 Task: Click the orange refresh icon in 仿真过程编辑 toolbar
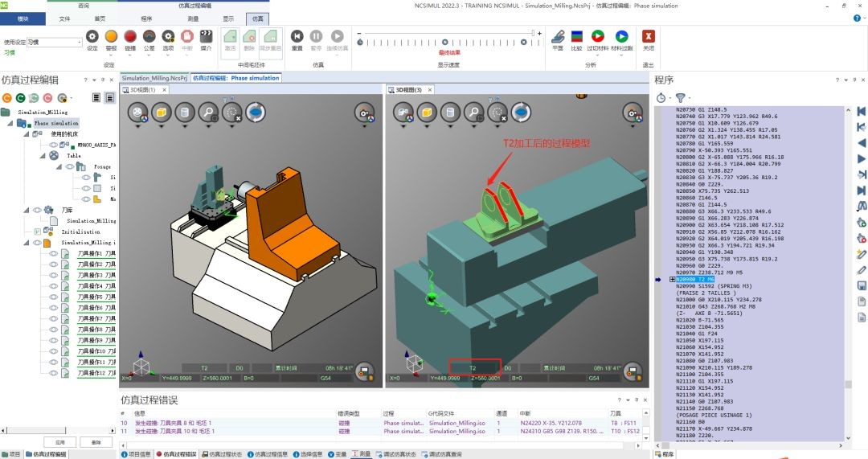(6, 98)
